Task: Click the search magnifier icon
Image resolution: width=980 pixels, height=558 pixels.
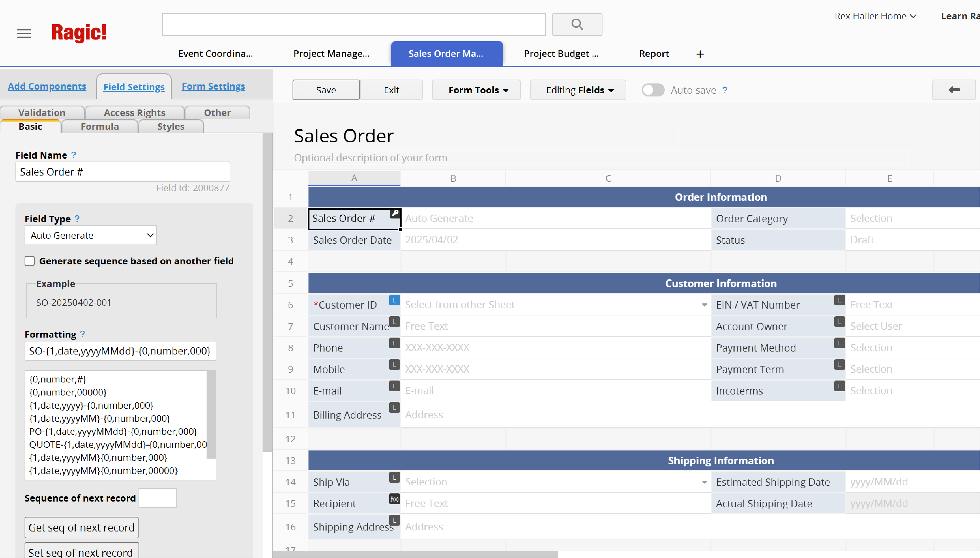Action: tap(577, 25)
